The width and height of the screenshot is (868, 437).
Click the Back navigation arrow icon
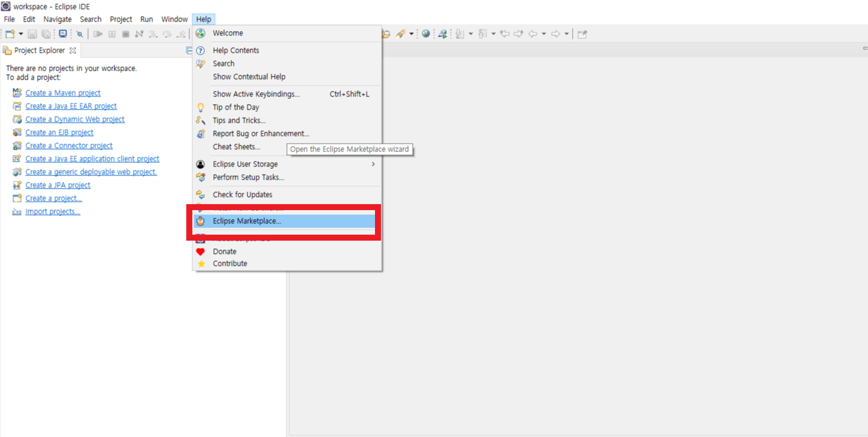click(x=533, y=34)
